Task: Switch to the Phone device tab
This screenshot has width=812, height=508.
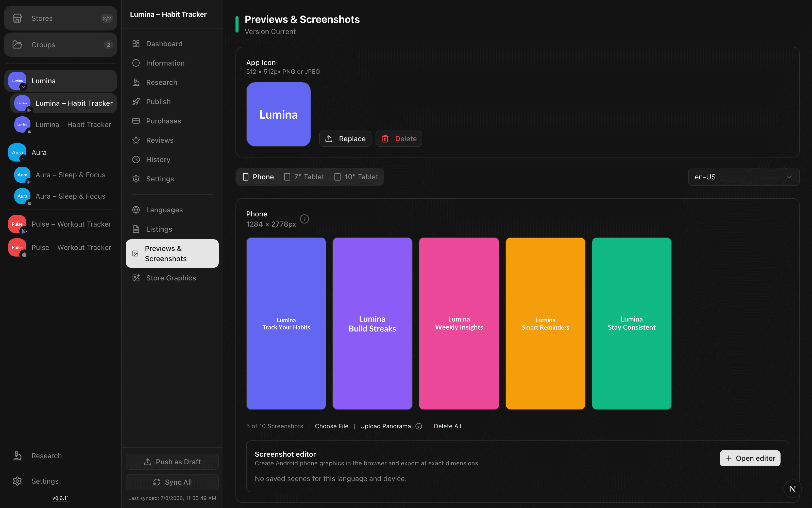Action: [x=258, y=177]
